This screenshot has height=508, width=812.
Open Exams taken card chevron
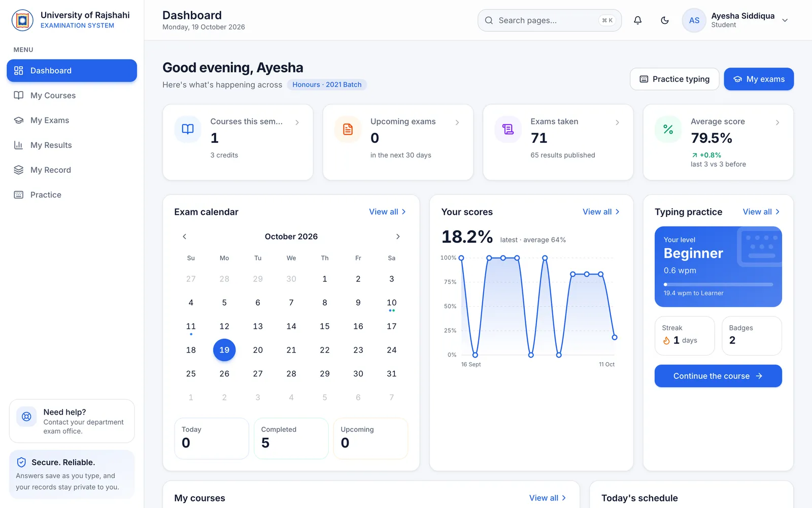(617, 122)
